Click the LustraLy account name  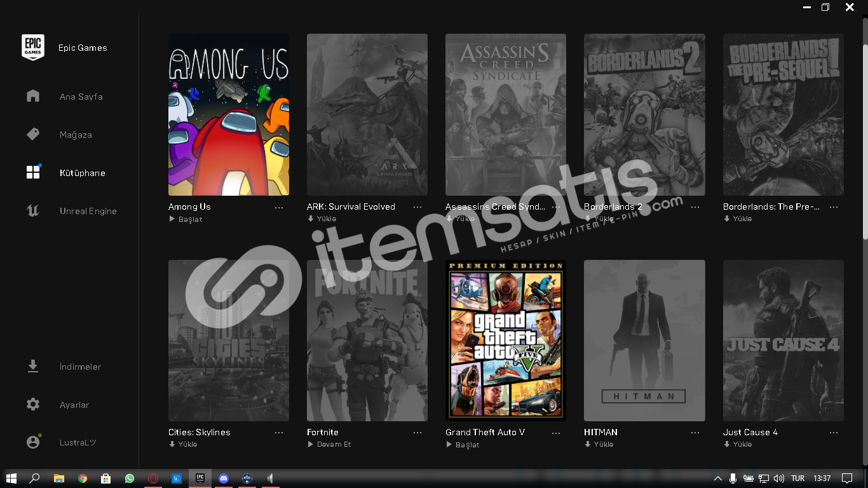click(x=78, y=443)
